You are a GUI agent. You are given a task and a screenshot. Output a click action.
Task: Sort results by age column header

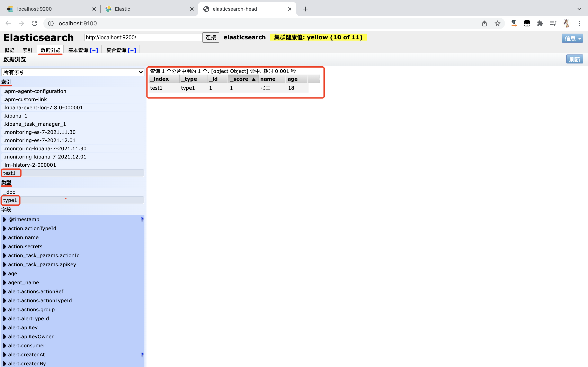(296, 79)
